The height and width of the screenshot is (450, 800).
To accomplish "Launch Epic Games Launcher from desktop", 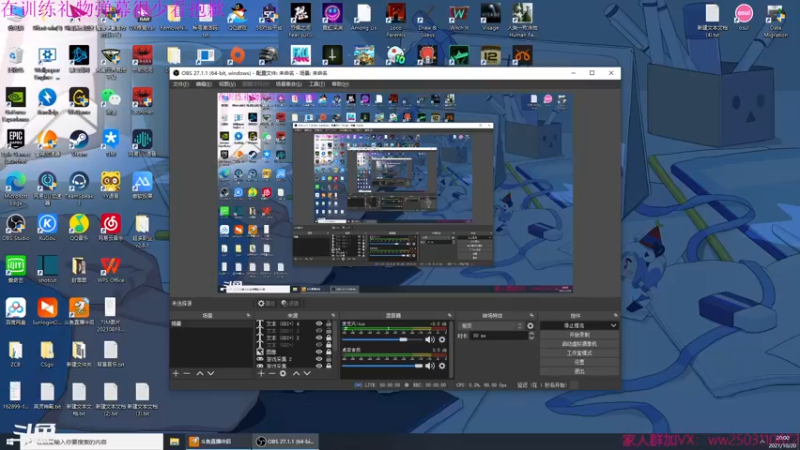I will pos(15,146).
